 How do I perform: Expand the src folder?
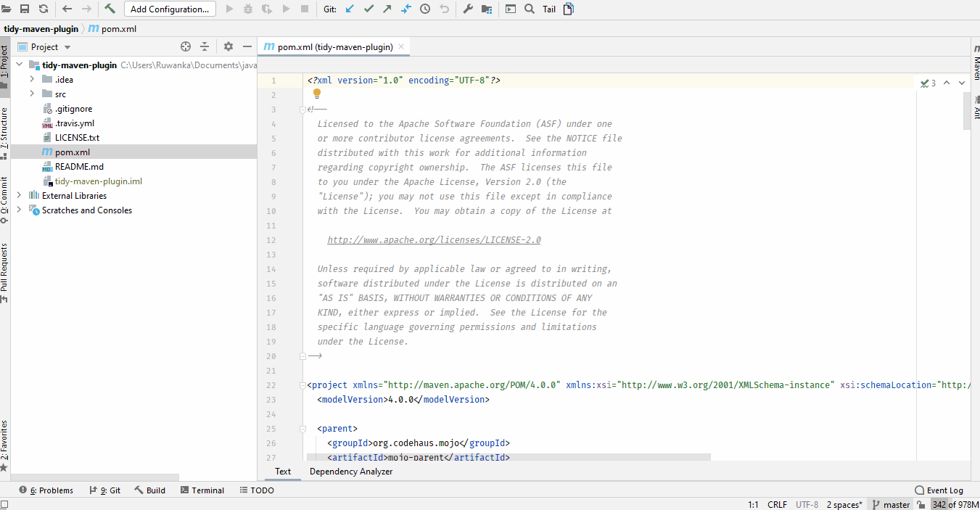click(x=31, y=94)
